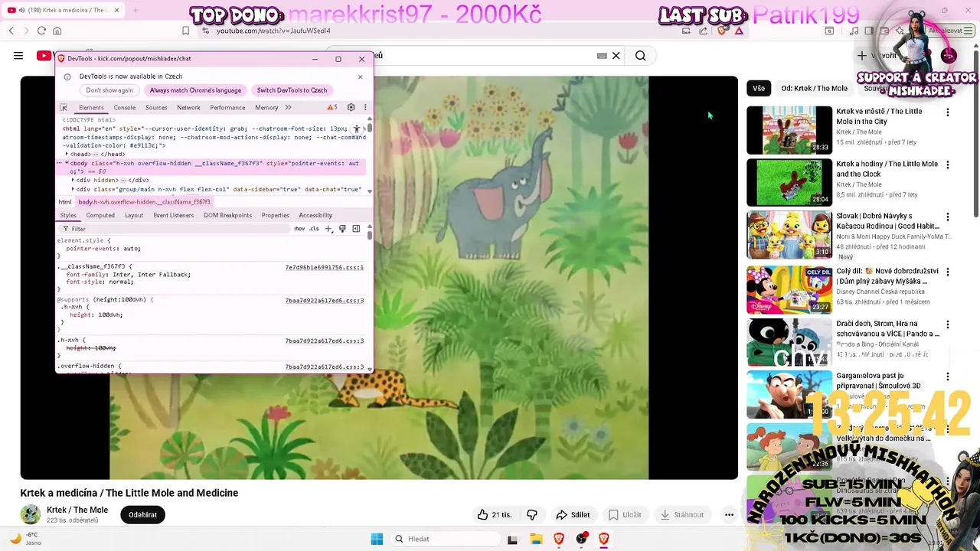Open Krtek ve městě video thumbnail
The height and width of the screenshot is (551, 980).
[x=789, y=130]
